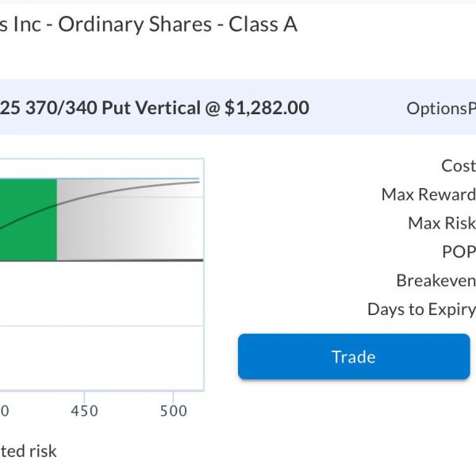Open the OptionsP link in strategy header
The image size is (476, 476).
click(x=441, y=109)
